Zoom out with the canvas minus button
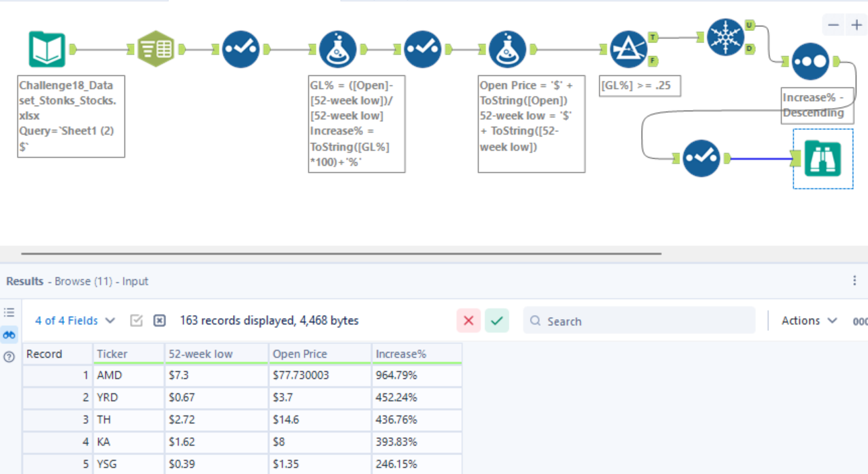 click(x=834, y=26)
